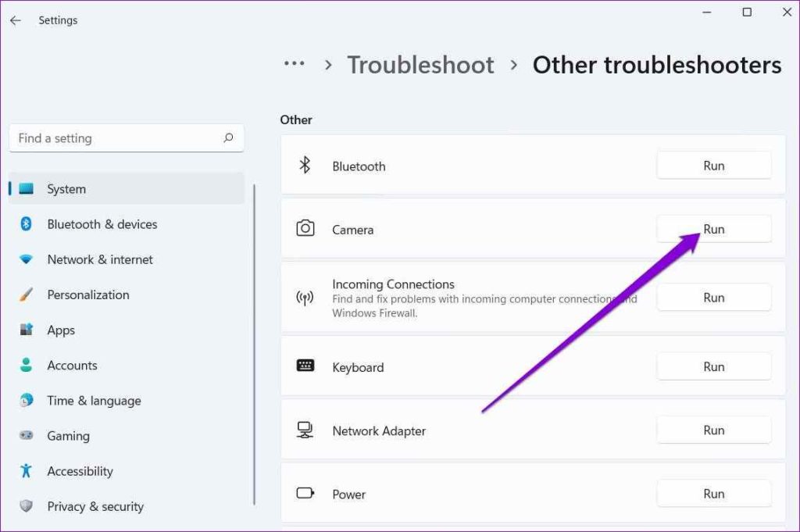Open Bluetooth & devices settings
This screenshot has width=800, height=532.
pyautogui.click(x=127, y=224)
